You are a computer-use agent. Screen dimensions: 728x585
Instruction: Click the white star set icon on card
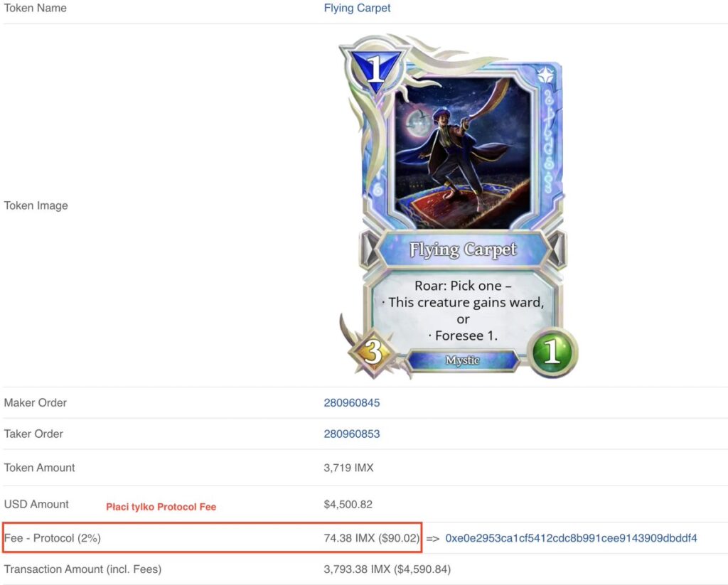pos(545,75)
